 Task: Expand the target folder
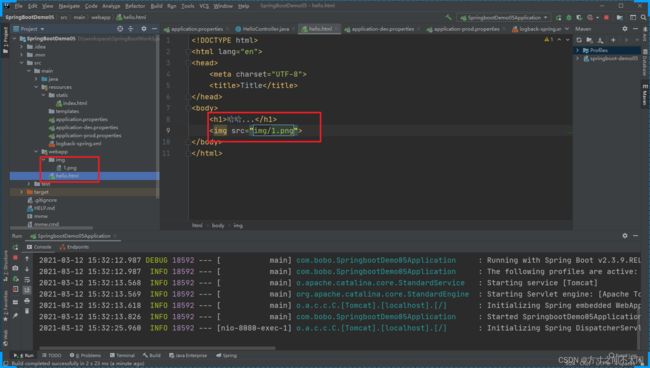point(22,192)
